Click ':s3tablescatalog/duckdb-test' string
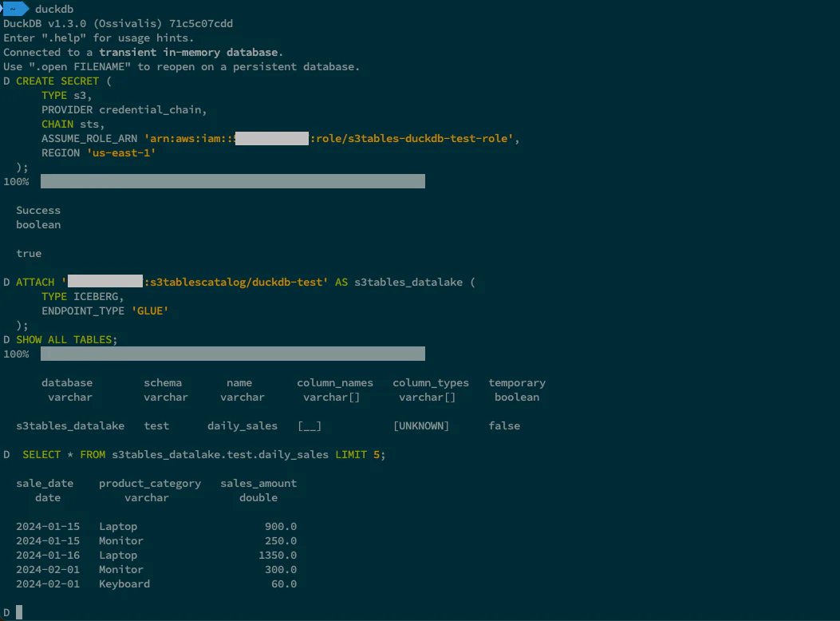The height and width of the screenshot is (621, 840). tap(235, 283)
